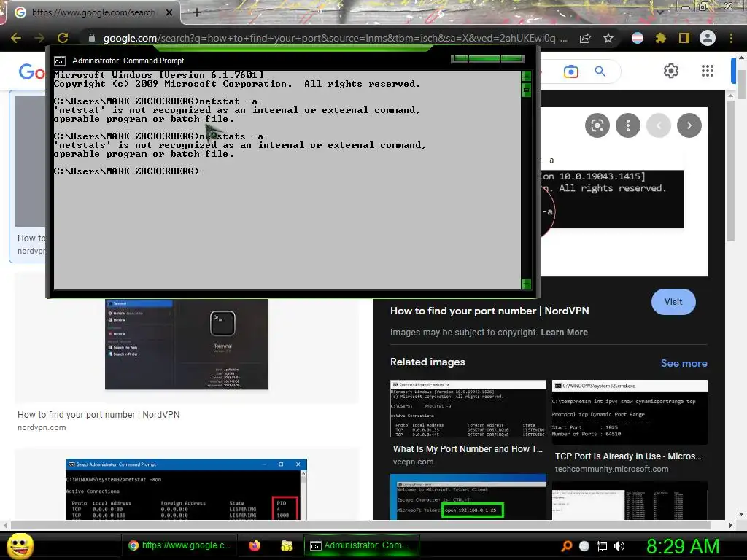
Task: Go back with the browser back arrow
Action: point(16,38)
